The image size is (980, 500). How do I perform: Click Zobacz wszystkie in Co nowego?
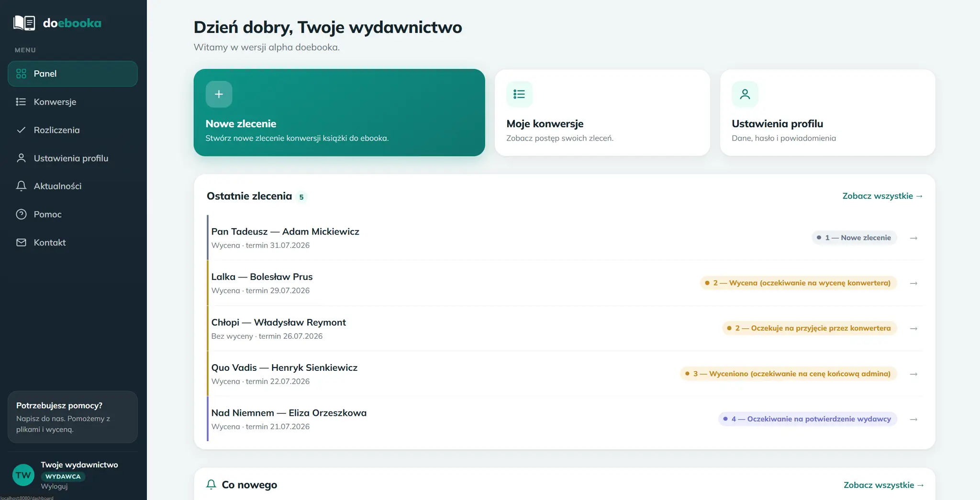tap(883, 485)
